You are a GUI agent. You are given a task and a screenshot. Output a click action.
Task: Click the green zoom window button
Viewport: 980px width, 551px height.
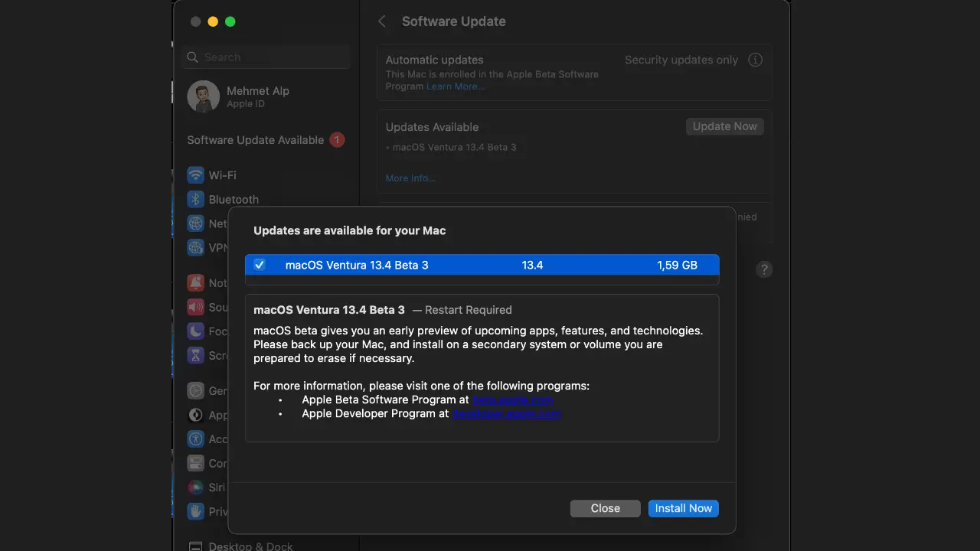point(230,21)
